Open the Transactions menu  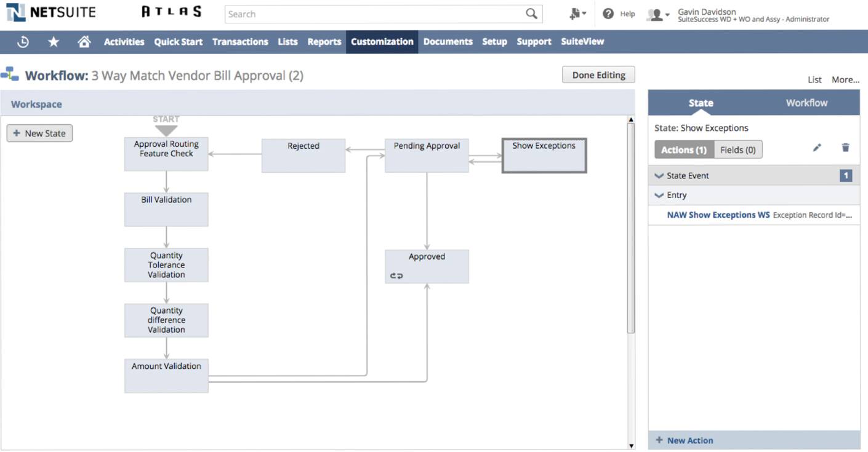click(x=240, y=42)
